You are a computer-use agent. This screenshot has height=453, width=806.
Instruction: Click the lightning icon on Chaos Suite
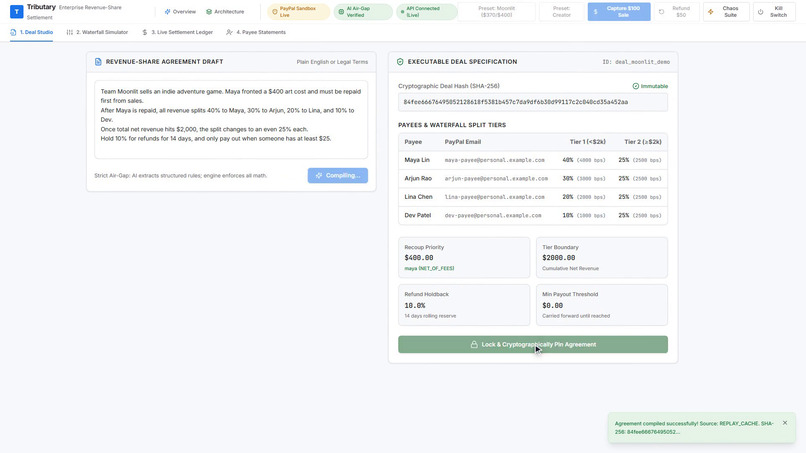pyautogui.click(x=711, y=12)
